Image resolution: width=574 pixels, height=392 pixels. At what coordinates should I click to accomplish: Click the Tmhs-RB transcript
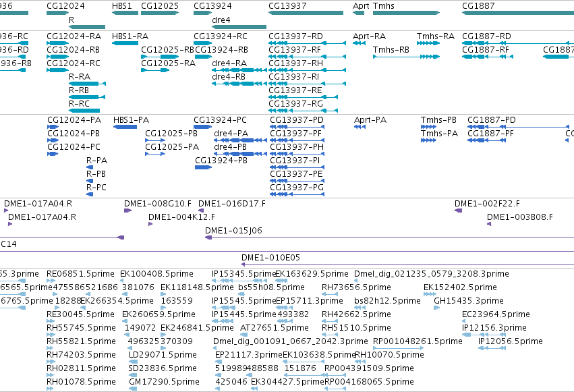click(x=406, y=57)
